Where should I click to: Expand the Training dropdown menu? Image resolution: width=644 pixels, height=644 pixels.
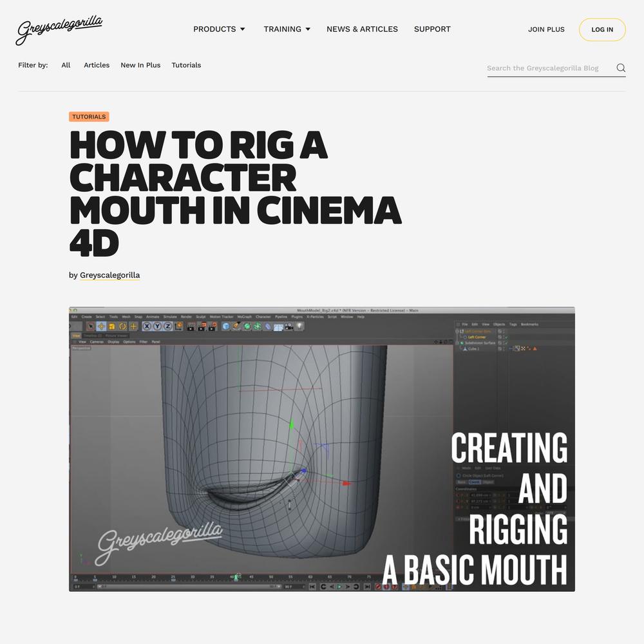pos(287,29)
